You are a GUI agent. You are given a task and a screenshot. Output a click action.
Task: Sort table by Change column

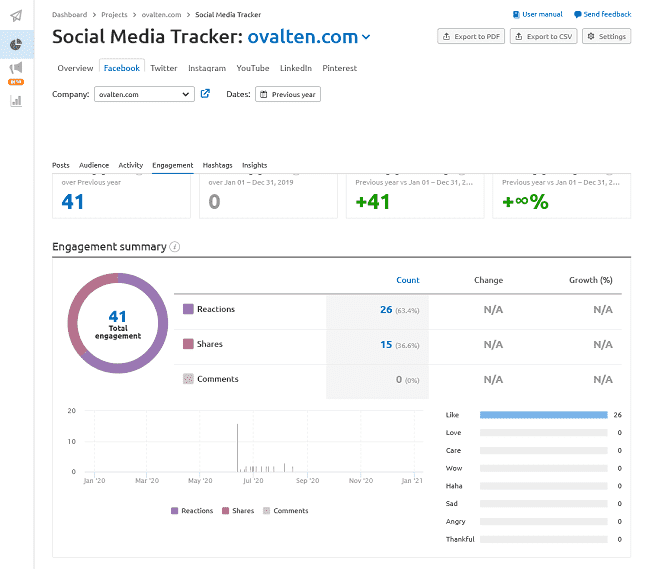coord(488,280)
